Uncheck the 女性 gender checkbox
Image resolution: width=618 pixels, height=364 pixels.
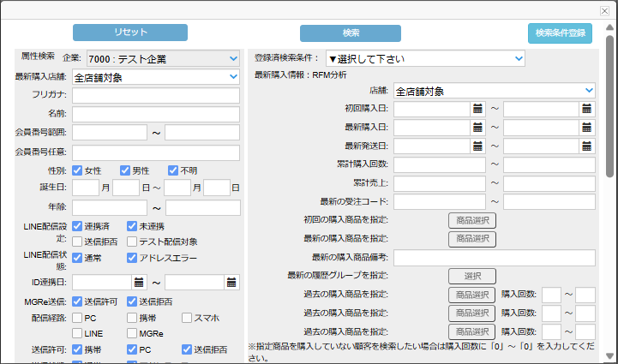(x=78, y=170)
